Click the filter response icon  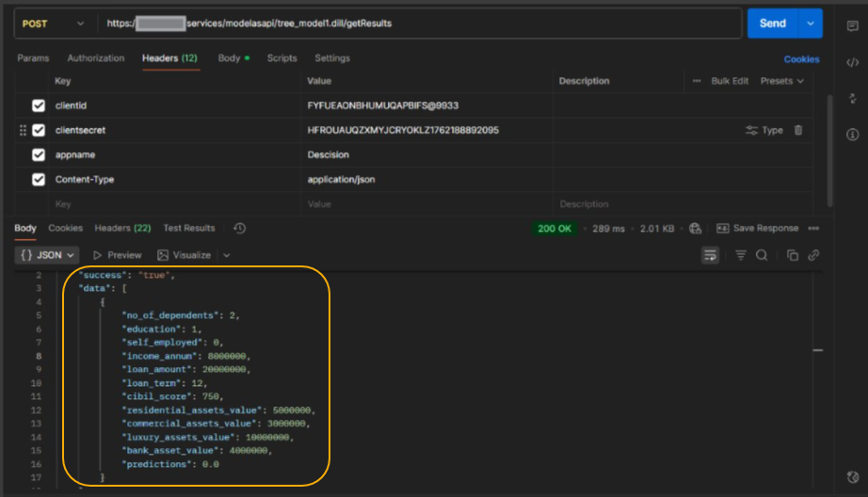741,255
